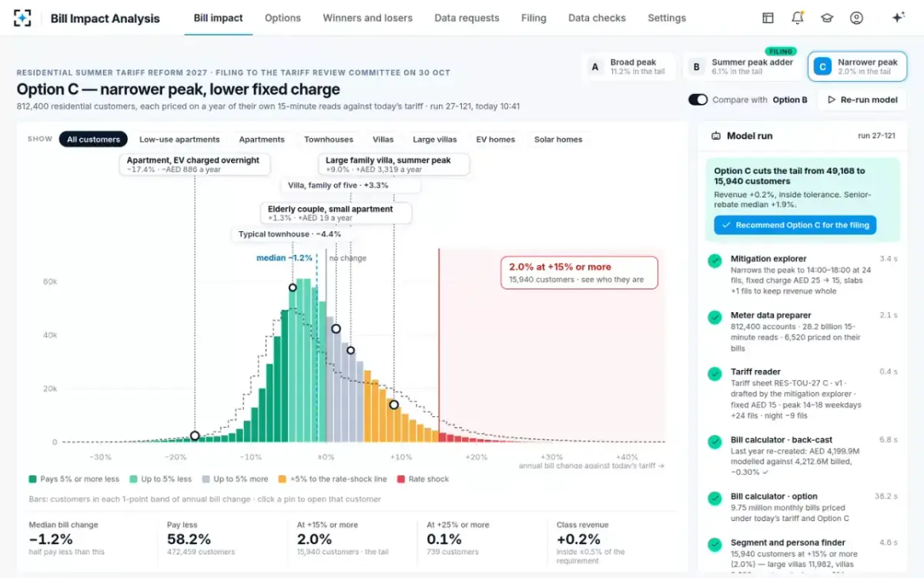Image resolution: width=924 pixels, height=578 pixels.
Task: Click the Meter data preparer check icon
Action: [715, 318]
